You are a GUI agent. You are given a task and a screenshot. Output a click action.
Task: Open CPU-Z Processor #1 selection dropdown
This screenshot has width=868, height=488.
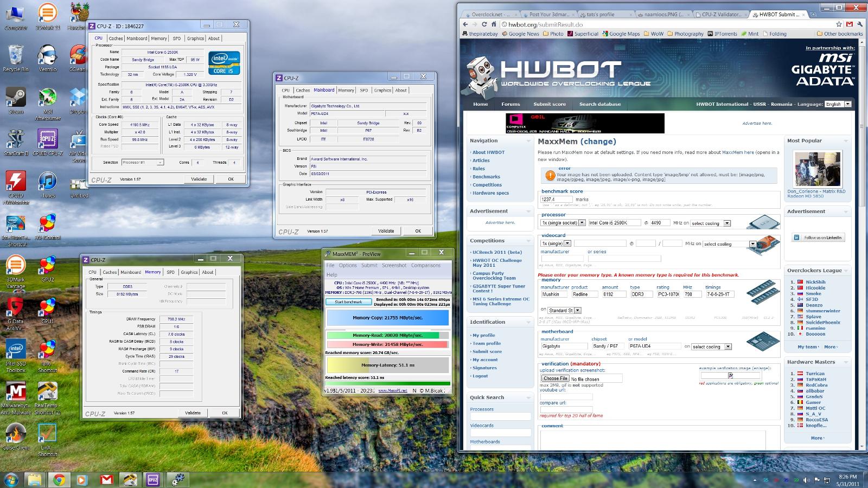click(x=142, y=162)
